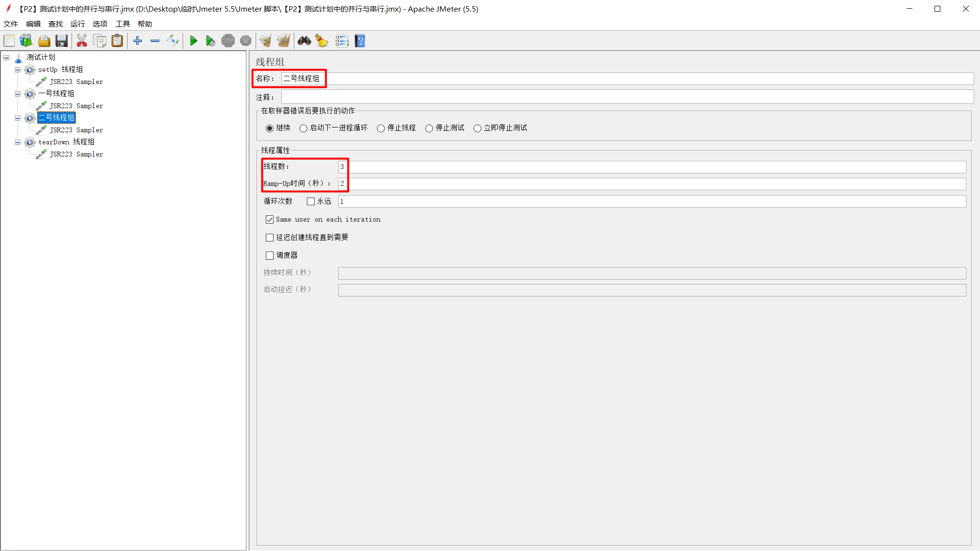Select 停止测试 radio option
The width and height of the screenshot is (980, 551).
click(429, 128)
